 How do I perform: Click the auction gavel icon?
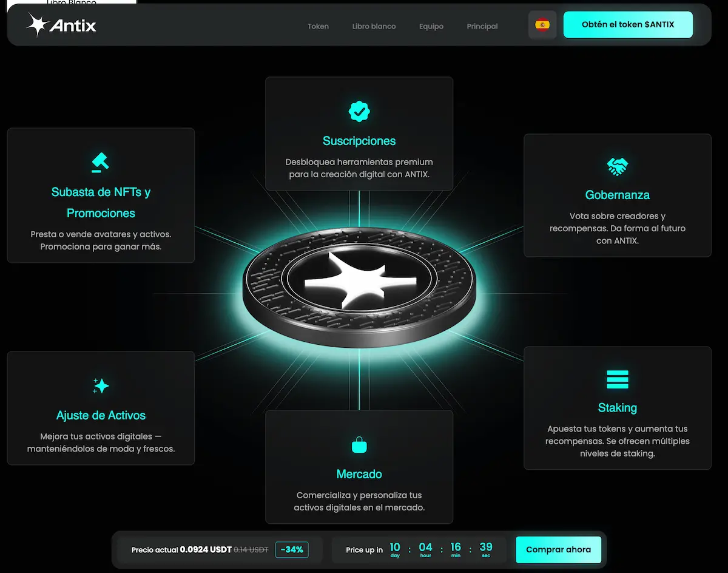coord(101,163)
